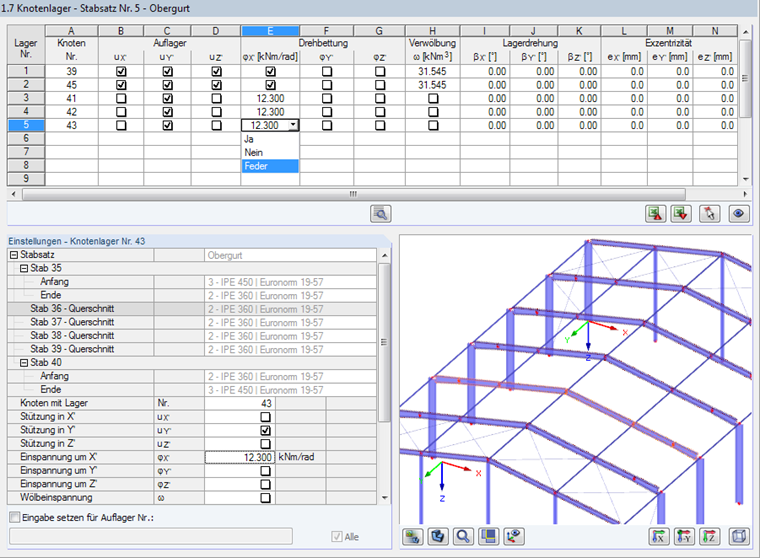Select the 'Stab 36 - Querschnitt' row

192,309
